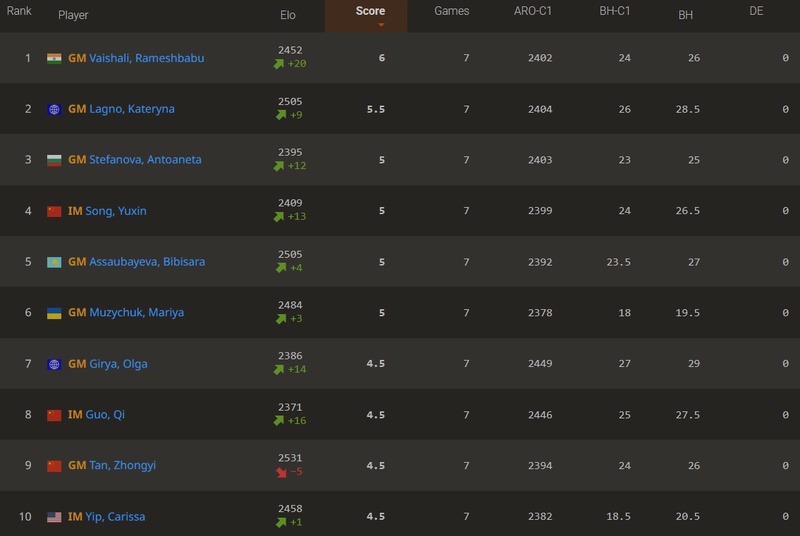Open Girya, Olga player page
Image resolution: width=800 pixels, height=536 pixels.
click(119, 364)
